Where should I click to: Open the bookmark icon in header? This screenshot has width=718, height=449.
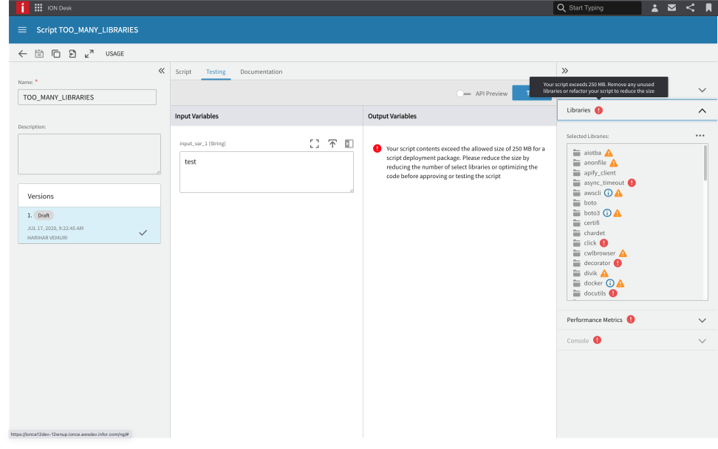(708, 8)
